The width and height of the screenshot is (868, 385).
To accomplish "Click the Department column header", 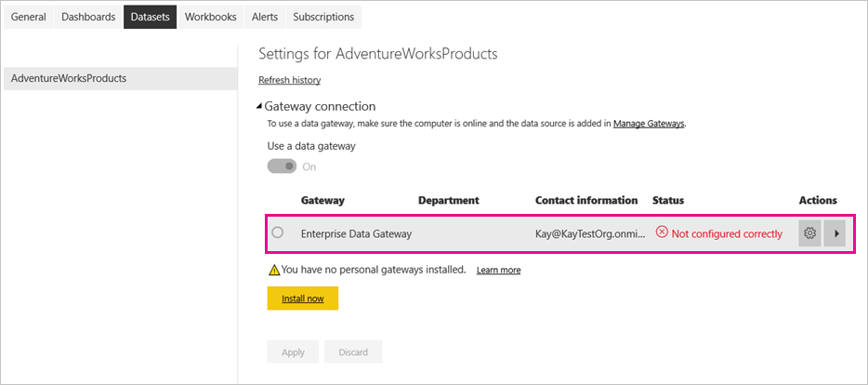I will (x=448, y=200).
